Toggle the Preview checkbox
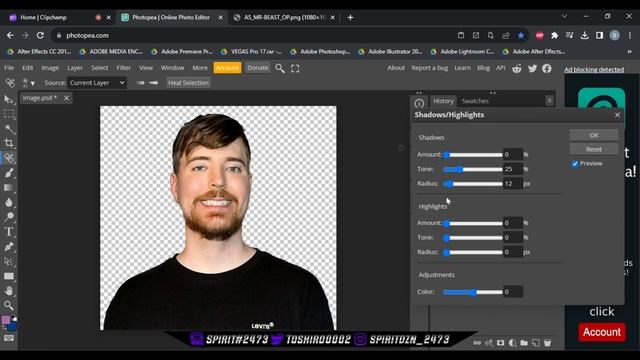Screen dimensions: 640x360 coord(575,164)
